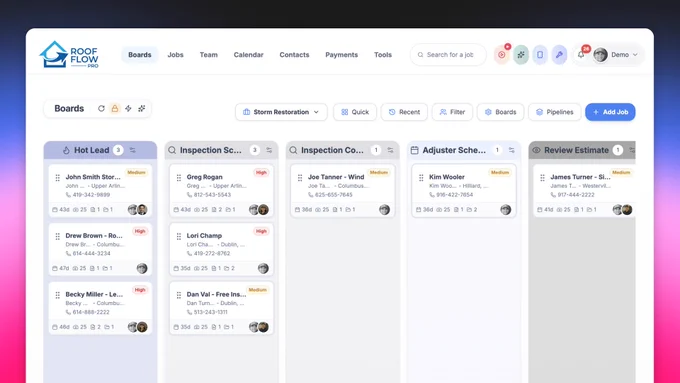Click the drag handle on Lori Champ card
This screenshot has width=680, height=383.
tap(179, 236)
